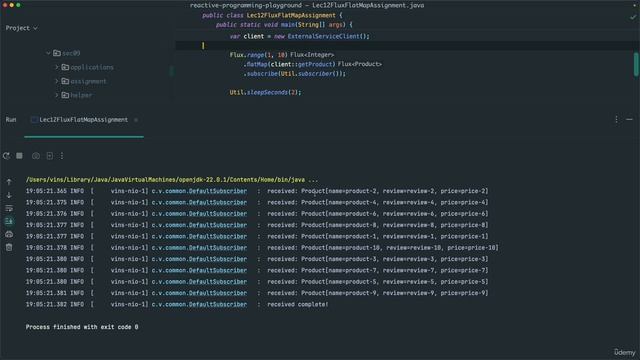Click subscribe(Util.subscriber()) line in editor

click(295, 74)
